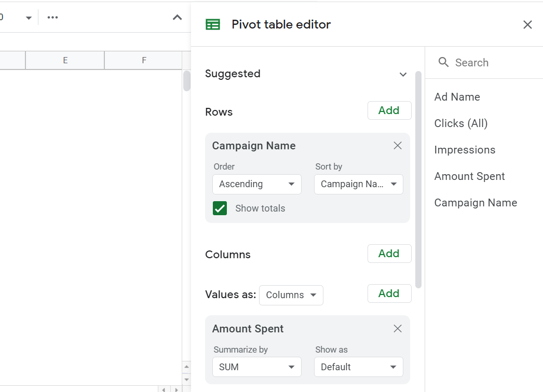
Task: Uncheck the Show totals checkbox
Action: (220, 208)
